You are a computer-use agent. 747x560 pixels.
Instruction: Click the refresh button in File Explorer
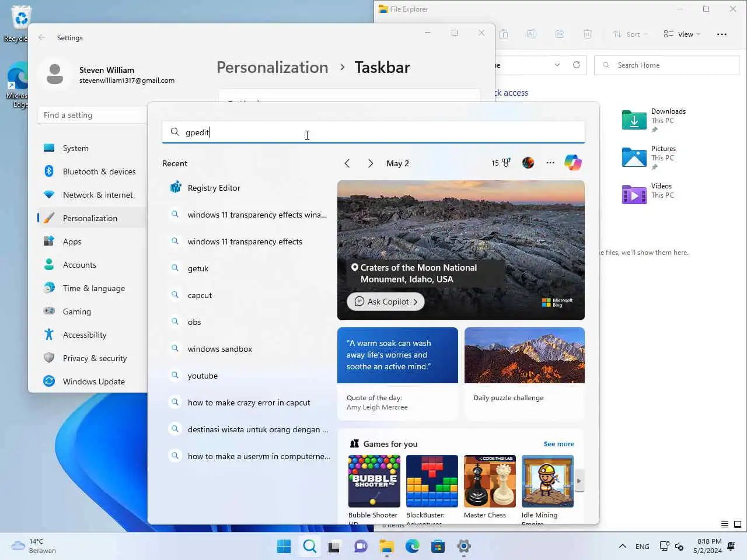[x=577, y=65]
